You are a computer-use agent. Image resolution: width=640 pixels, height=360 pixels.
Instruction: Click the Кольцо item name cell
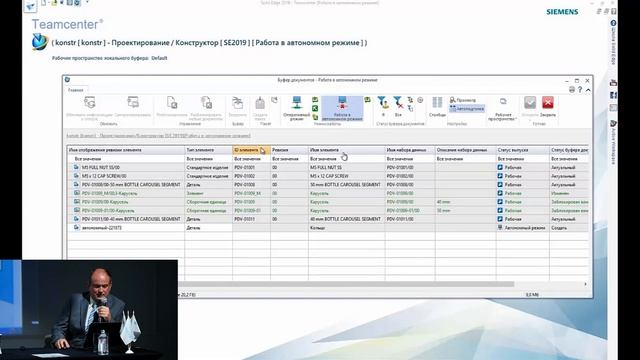click(x=347, y=228)
